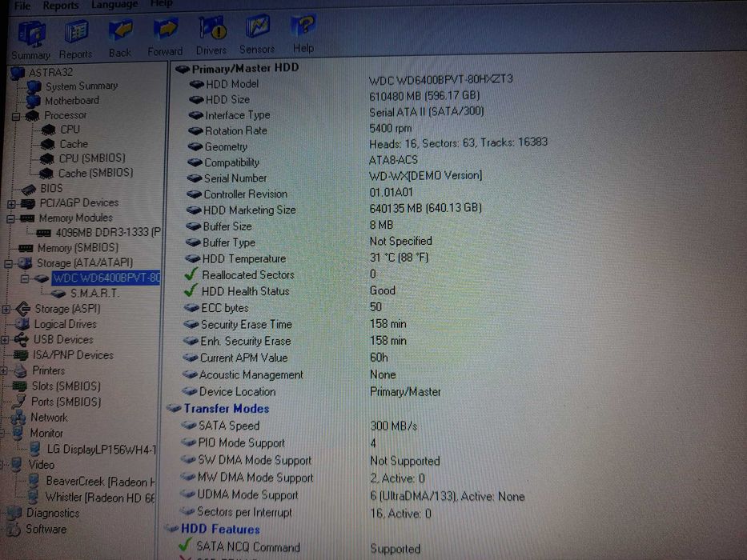Select Software in the tree
Image resolution: width=747 pixels, height=560 pixels.
click(46, 529)
